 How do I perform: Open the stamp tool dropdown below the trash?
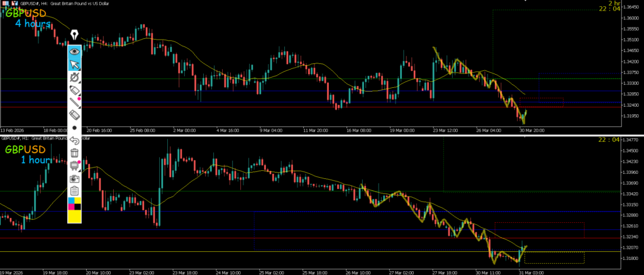[75, 166]
